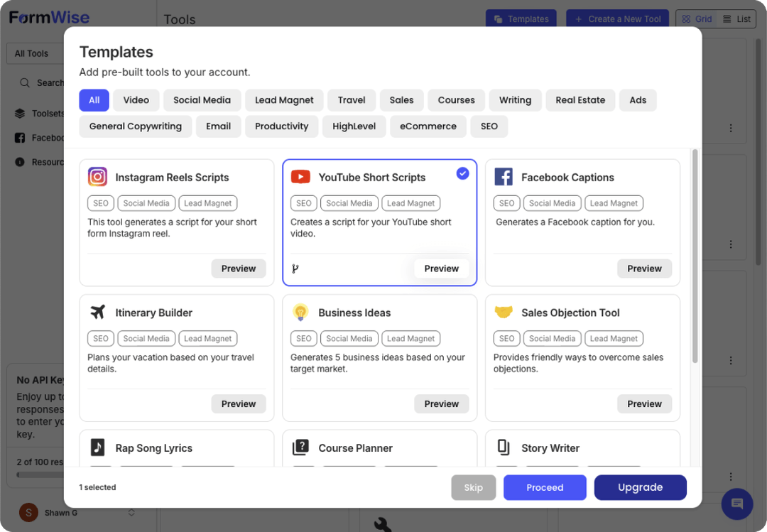Switch to the Video category tab
This screenshot has width=767, height=532.
(136, 99)
